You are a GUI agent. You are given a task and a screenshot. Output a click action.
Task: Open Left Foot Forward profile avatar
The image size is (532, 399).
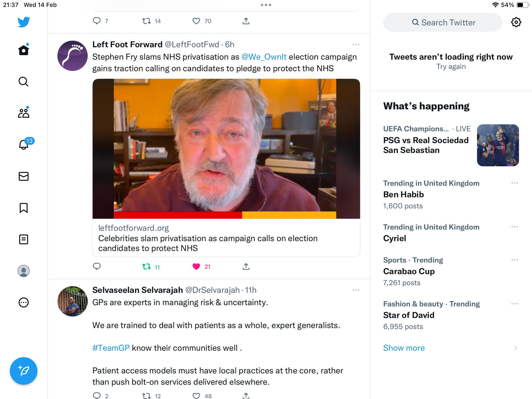pos(72,56)
